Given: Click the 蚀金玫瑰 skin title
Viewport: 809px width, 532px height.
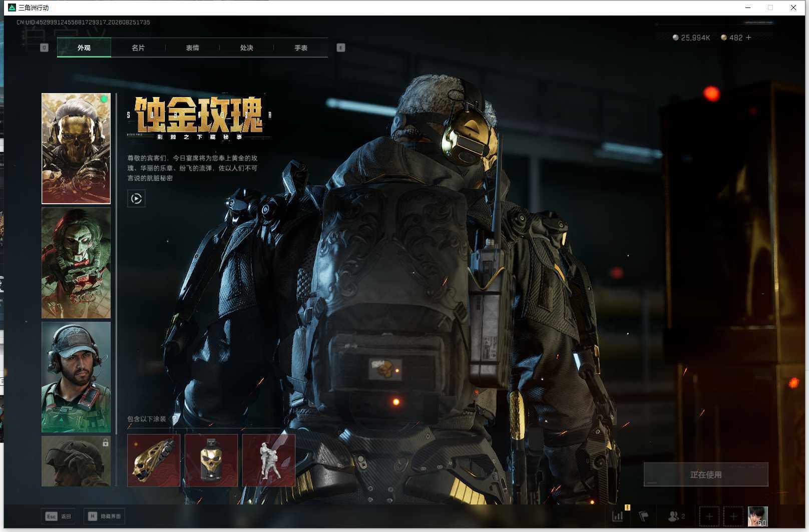Looking at the screenshot, I should click(199, 115).
